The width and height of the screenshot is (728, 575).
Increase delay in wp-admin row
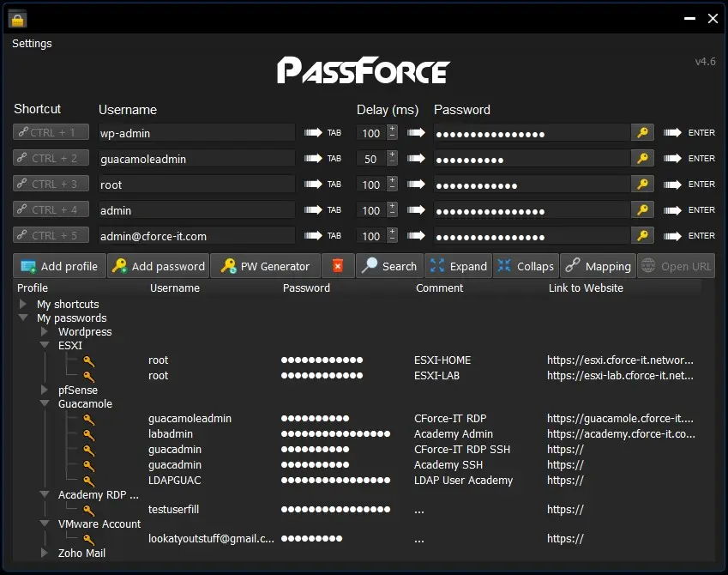(x=393, y=129)
